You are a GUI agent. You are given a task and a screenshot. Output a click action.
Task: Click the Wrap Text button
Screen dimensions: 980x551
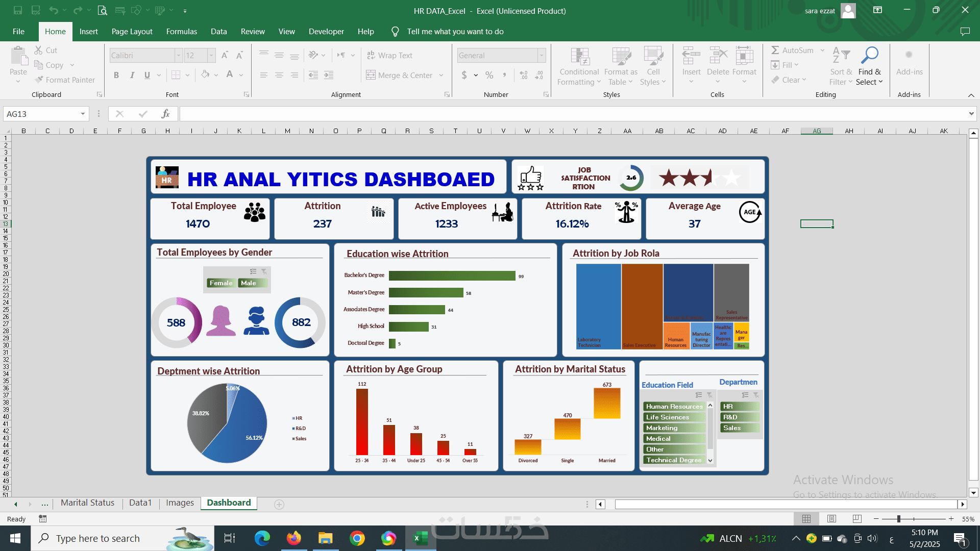click(x=389, y=55)
